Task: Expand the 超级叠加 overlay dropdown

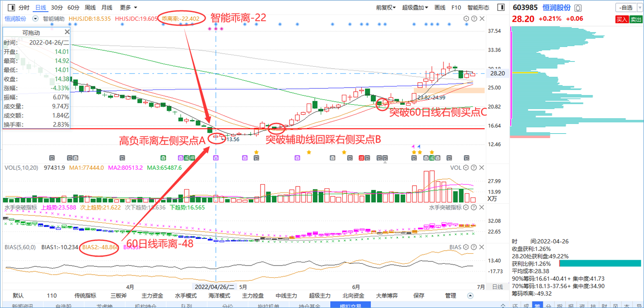Action: (415, 8)
